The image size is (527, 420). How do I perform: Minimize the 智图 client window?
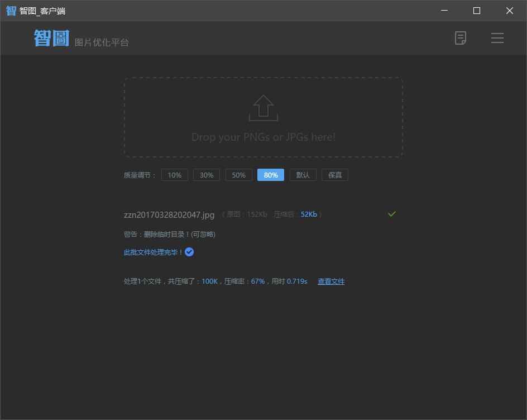tap(444, 11)
